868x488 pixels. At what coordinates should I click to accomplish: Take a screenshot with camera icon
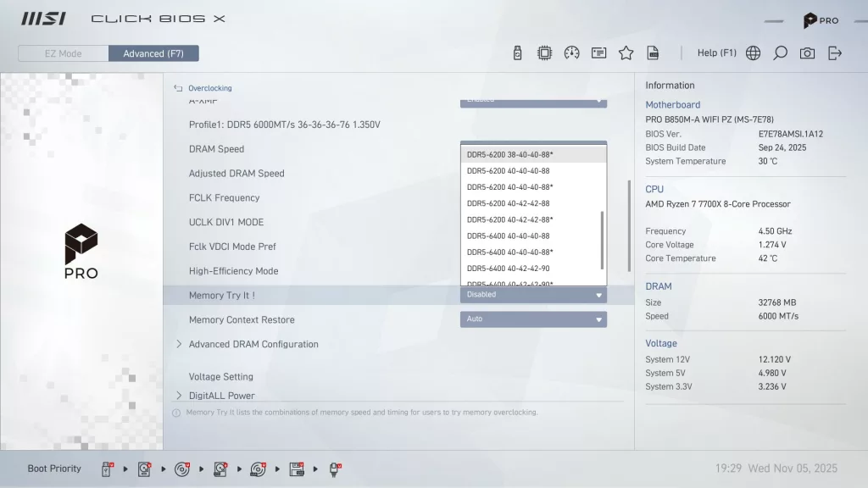click(x=807, y=53)
